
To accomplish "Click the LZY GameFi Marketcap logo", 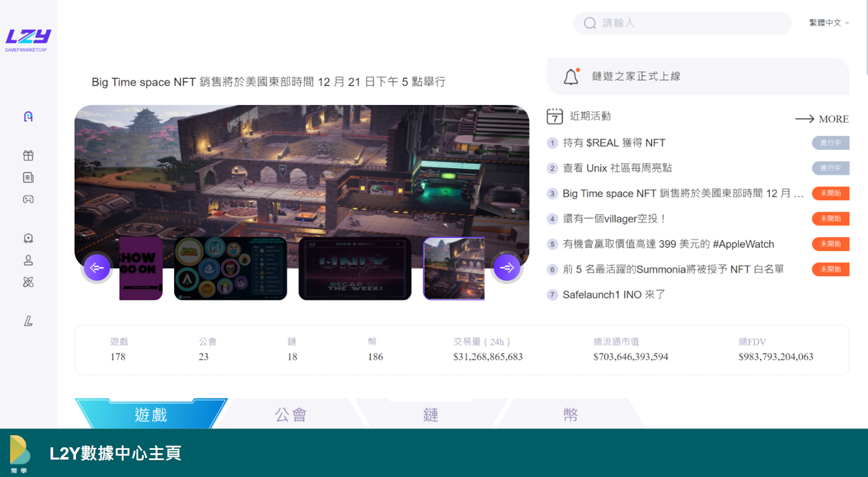I will (x=28, y=40).
